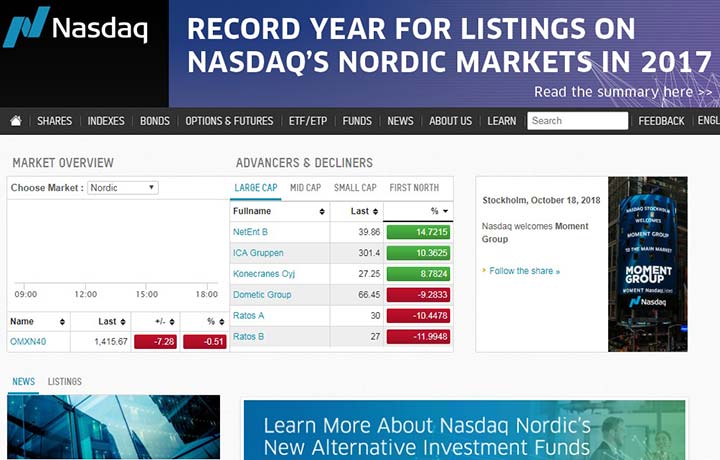Click Read the summary here banner link

click(623, 92)
